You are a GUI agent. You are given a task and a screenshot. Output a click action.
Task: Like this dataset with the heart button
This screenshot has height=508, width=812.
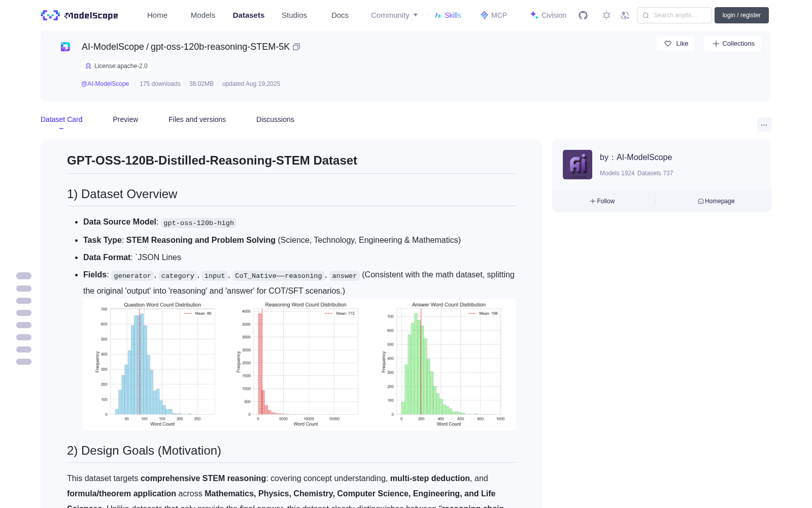pos(676,44)
